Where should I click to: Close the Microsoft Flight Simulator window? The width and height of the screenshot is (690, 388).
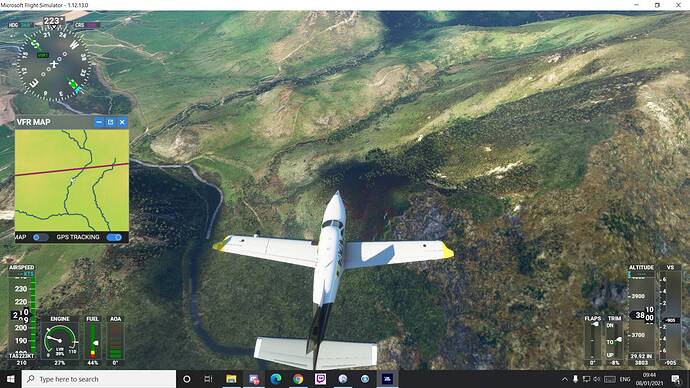click(x=678, y=5)
